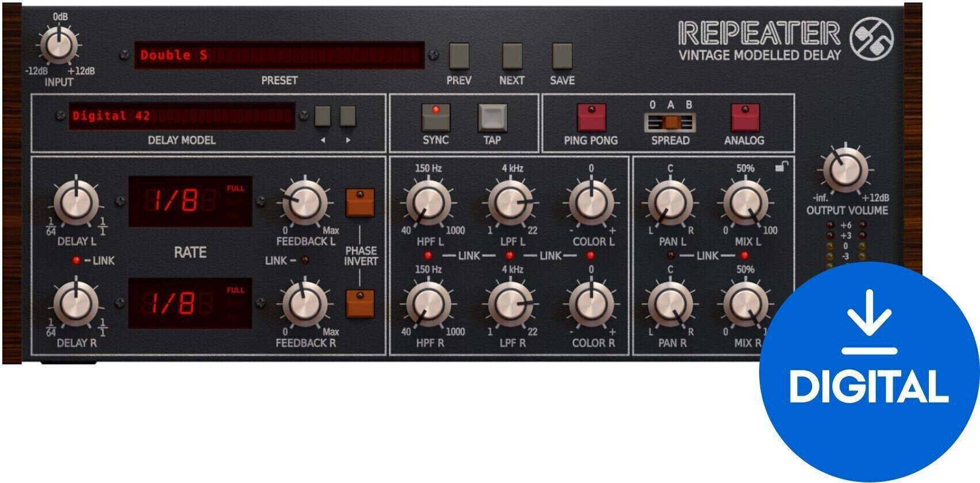Toggle the Analog button
Viewport: 980px width, 483px height.
tap(745, 118)
